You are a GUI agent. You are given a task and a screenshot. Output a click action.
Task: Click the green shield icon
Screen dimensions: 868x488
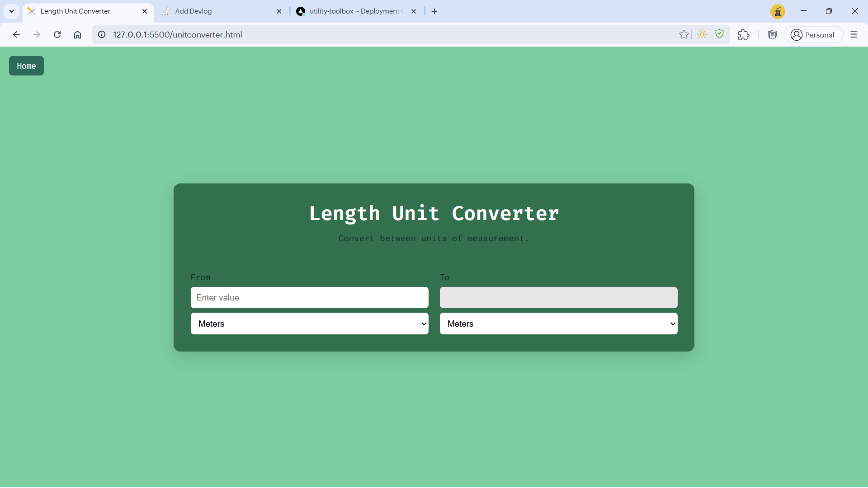coord(719,34)
